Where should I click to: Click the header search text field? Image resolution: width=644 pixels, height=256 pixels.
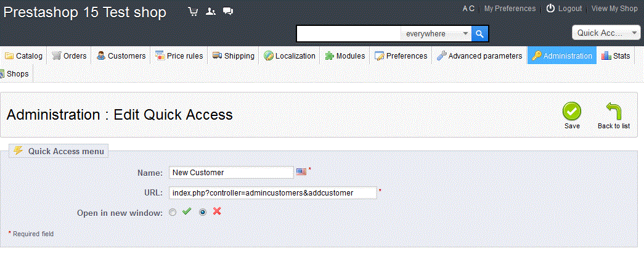click(x=349, y=34)
